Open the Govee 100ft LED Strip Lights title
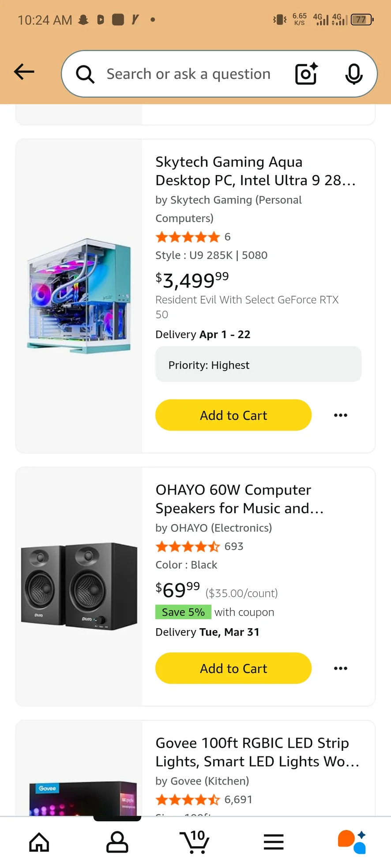This screenshot has width=391, height=868. coord(257,752)
